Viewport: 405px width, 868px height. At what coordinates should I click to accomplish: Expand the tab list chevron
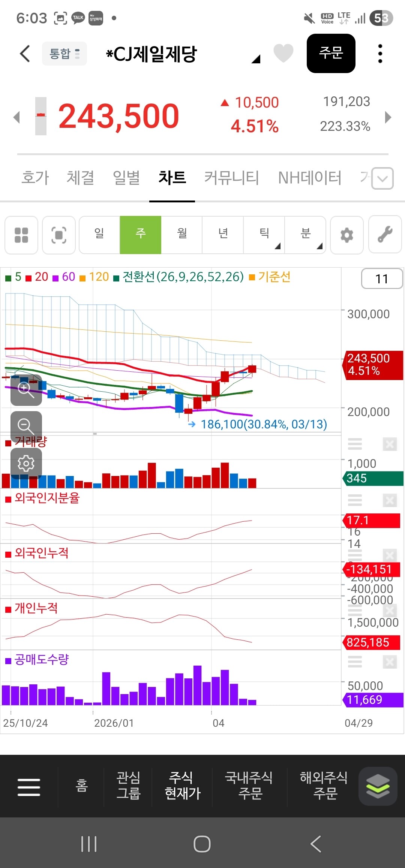[x=382, y=178]
